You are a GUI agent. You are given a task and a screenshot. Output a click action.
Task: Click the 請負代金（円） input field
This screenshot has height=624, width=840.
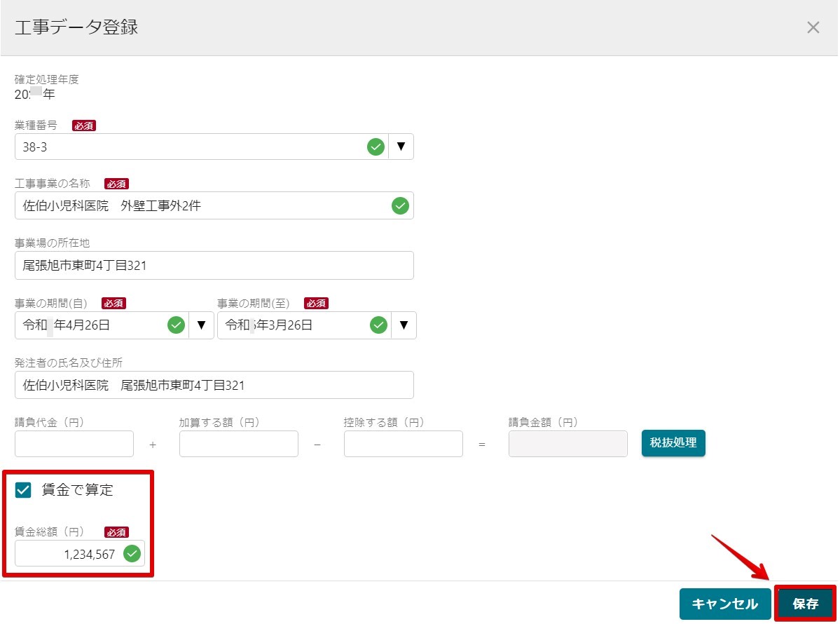pos(74,444)
